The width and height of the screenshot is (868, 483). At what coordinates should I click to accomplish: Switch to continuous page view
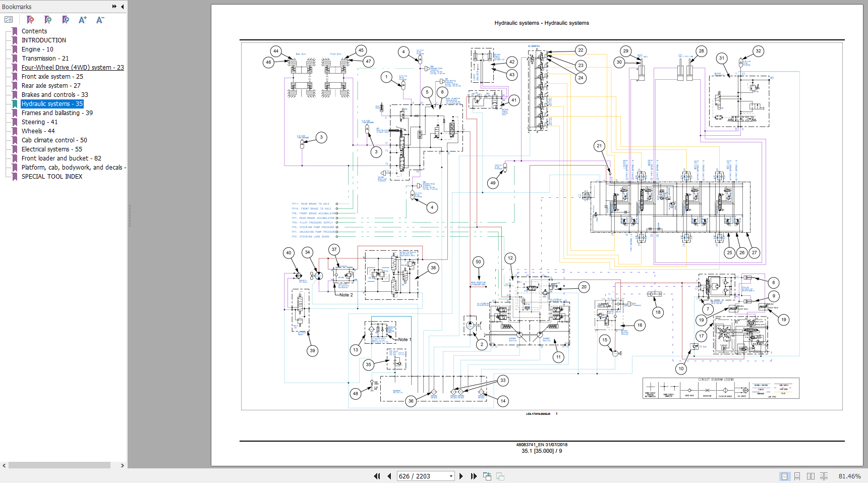797,476
